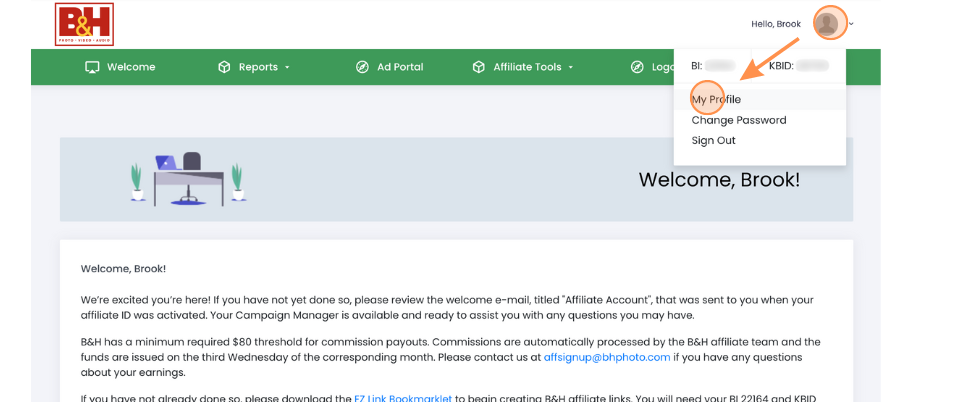Select My Profile from the user menu
This screenshot has height=403, width=970.
tap(716, 100)
